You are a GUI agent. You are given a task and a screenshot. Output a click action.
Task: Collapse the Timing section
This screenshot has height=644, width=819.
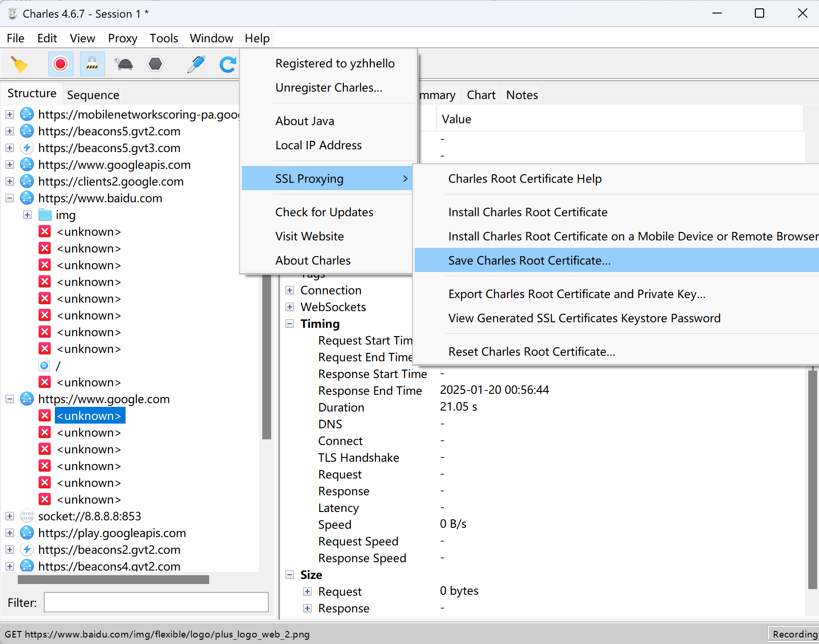[x=290, y=324]
